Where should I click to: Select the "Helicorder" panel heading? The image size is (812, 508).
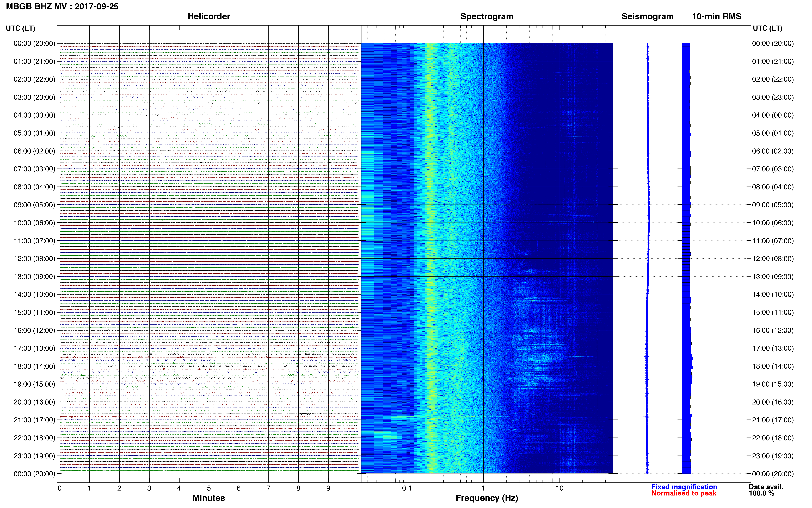coord(208,16)
